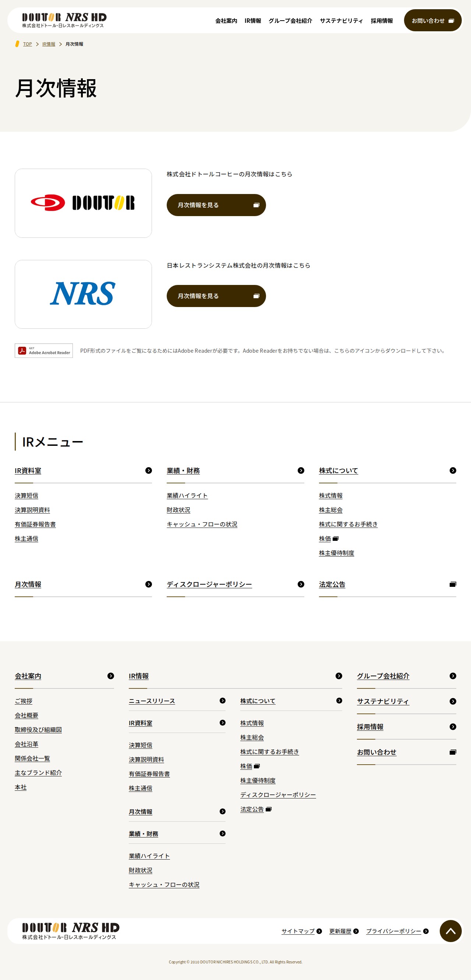The image size is (471, 980).
Task: Open 採用情報 in the top navigation
Action: [x=382, y=21]
